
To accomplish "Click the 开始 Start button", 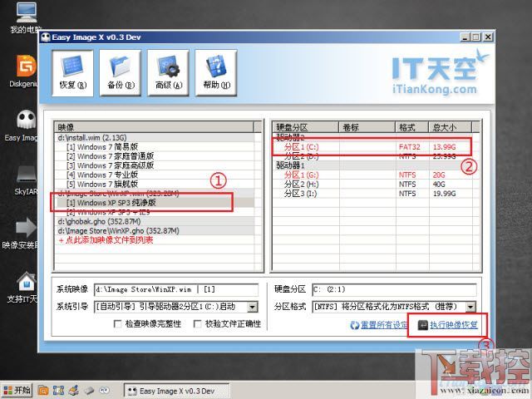I will pos(17,390).
